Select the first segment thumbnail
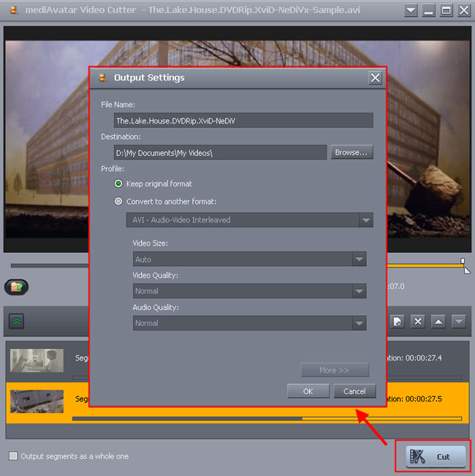Screen dimensions: 475x476 tap(37, 360)
